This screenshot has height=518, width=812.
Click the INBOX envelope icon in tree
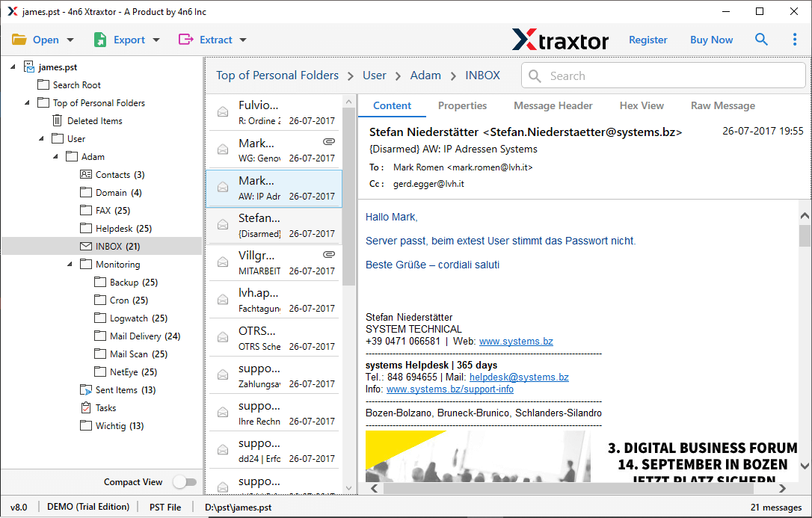pos(86,246)
